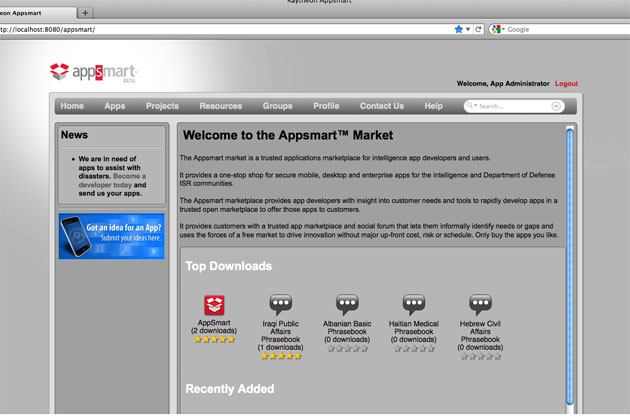This screenshot has width=630, height=420.
Task: Click the Welcome to the Appsmart Market heading
Action: 288,135
